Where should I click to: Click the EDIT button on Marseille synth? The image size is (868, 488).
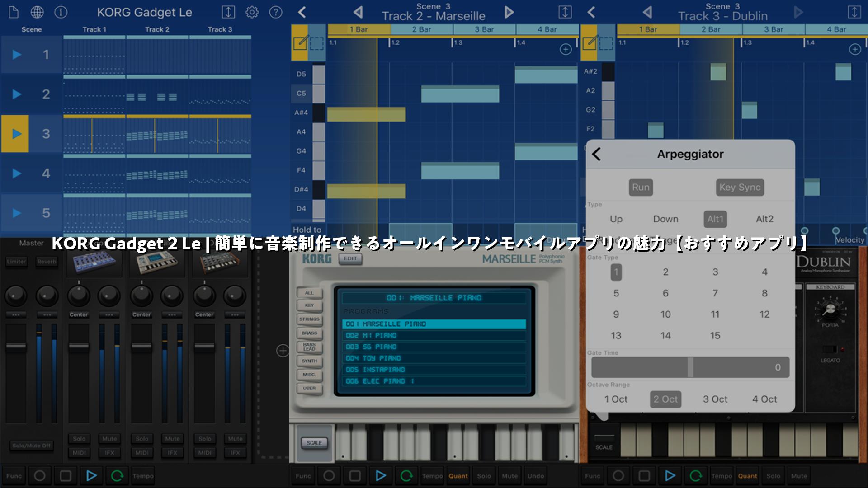tap(350, 258)
